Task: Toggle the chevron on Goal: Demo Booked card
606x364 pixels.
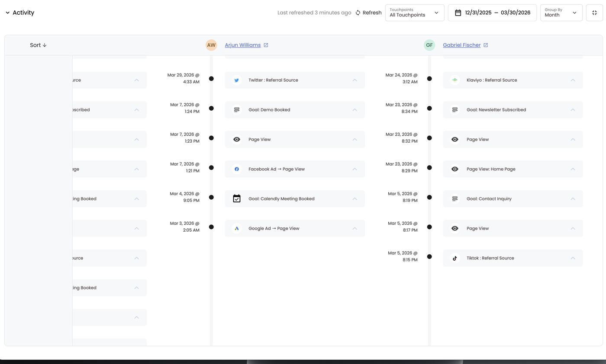Action: [x=355, y=110]
